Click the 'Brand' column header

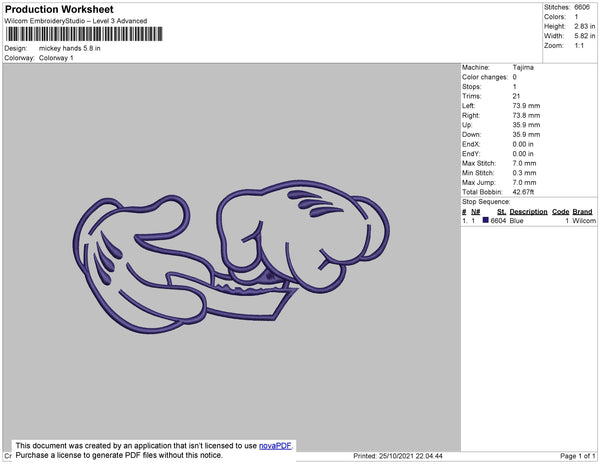click(x=582, y=212)
